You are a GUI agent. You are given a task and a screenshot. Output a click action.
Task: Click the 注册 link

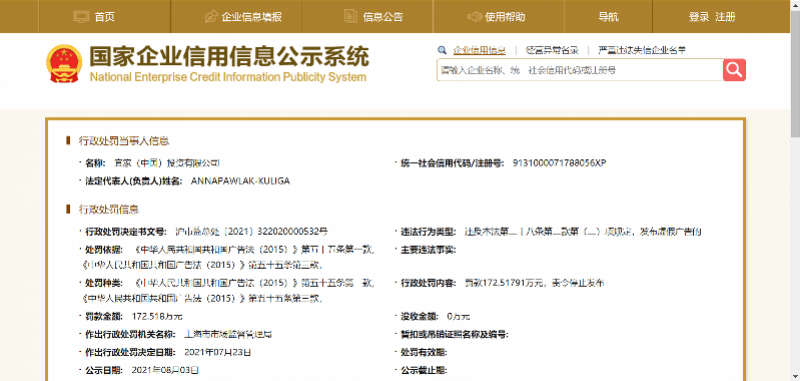coord(726,16)
